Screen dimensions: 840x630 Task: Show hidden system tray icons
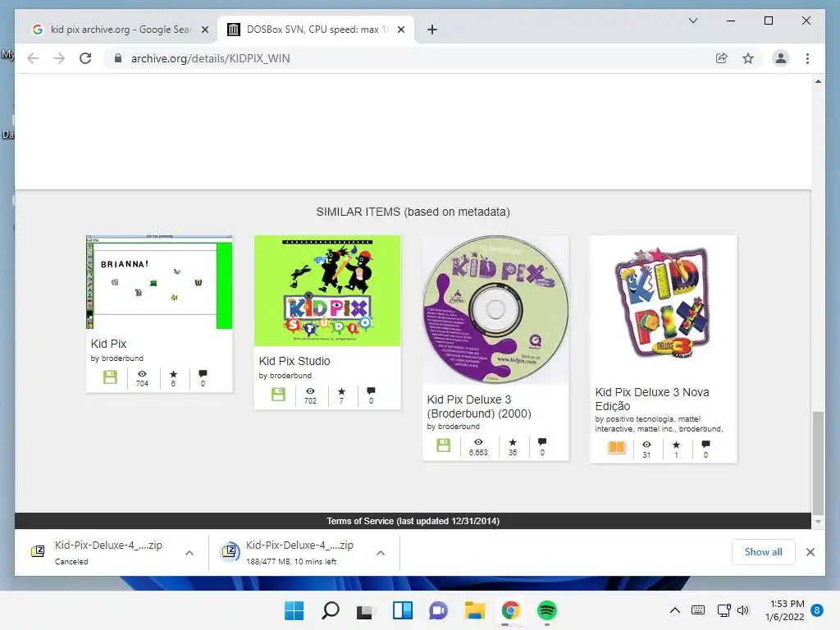tap(675, 610)
